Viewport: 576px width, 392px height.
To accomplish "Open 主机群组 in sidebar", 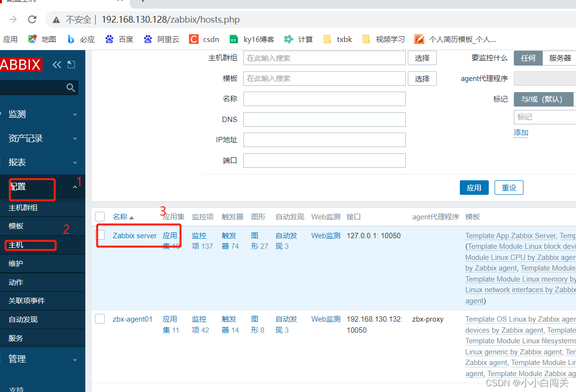I will 23,208.
